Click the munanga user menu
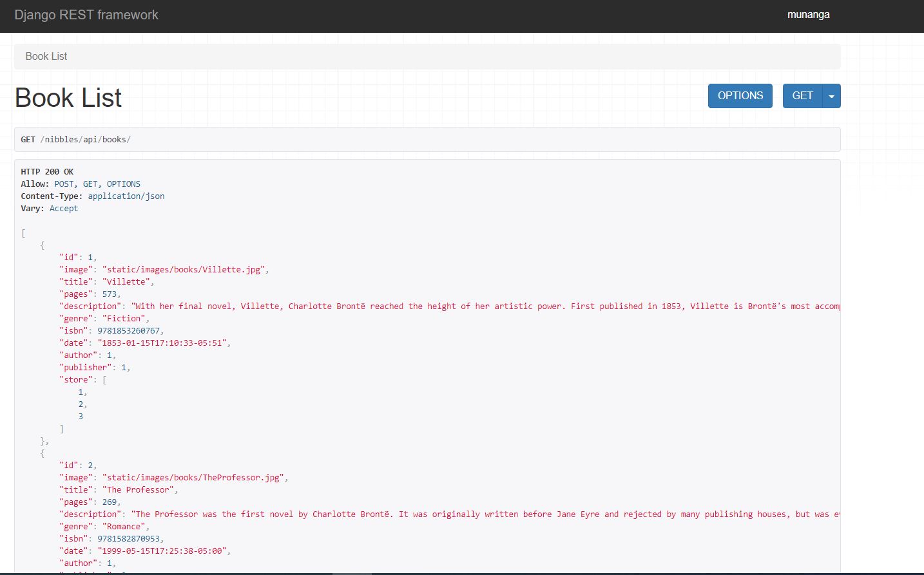Image resolution: width=924 pixels, height=575 pixels. (x=808, y=15)
